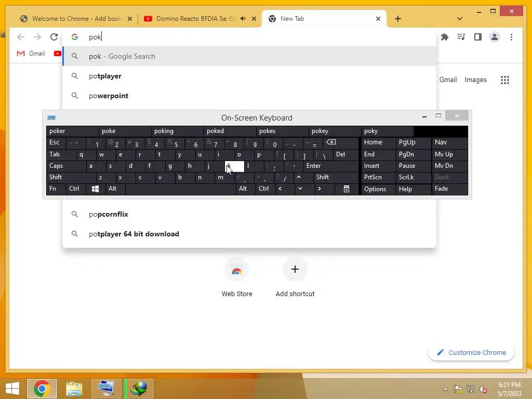This screenshot has width=532, height=399.
Task: Click Enter key on On-Screen Keyboard
Action: [331, 166]
